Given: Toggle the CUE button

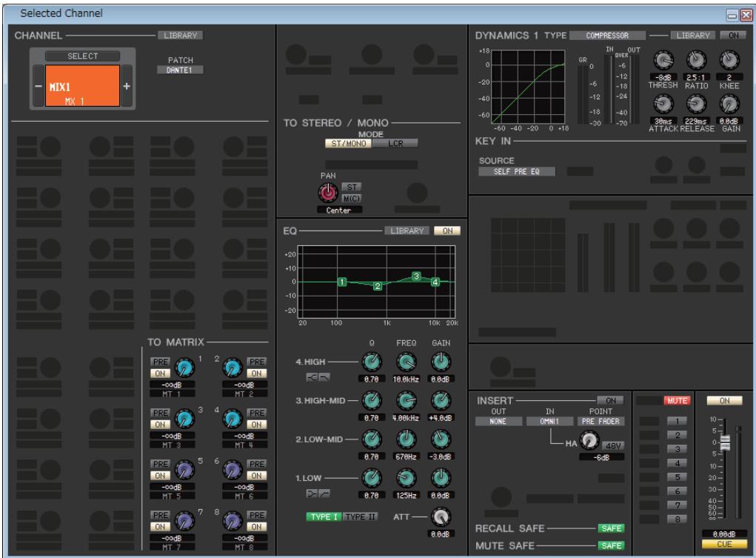Looking at the screenshot, I should 724,544.
